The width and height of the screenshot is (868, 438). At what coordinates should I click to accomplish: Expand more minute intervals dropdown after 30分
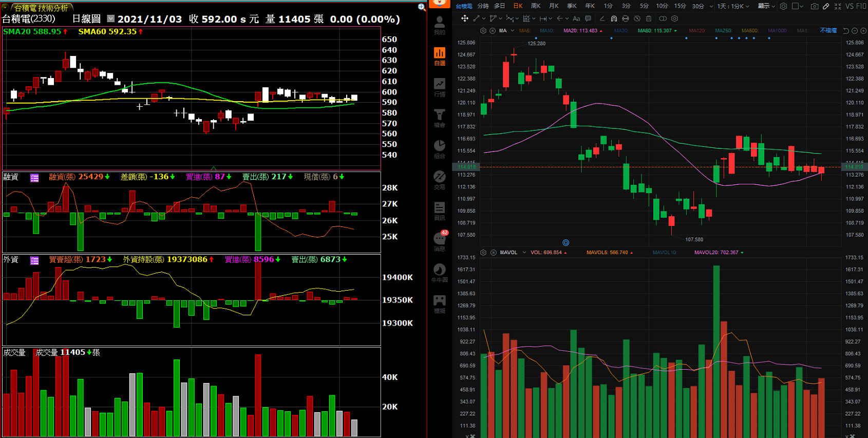(x=711, y=6)
